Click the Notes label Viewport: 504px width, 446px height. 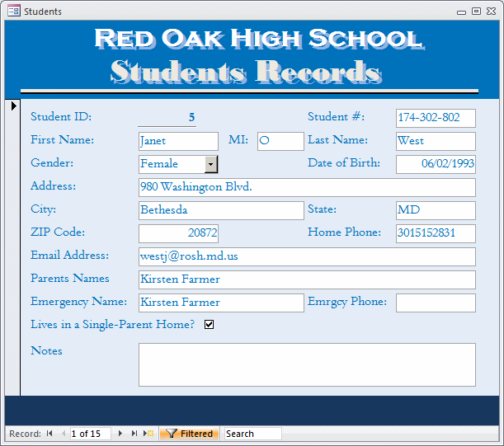tap(46, 351)
